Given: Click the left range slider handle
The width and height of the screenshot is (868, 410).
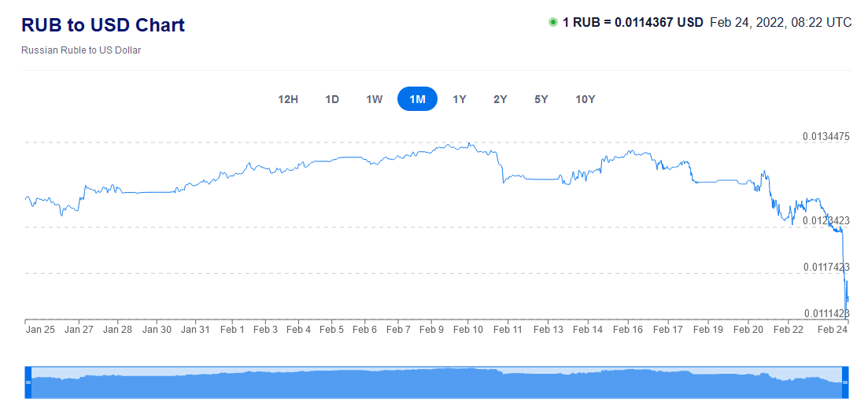Looking at the screenshot, I should (28, 382).
